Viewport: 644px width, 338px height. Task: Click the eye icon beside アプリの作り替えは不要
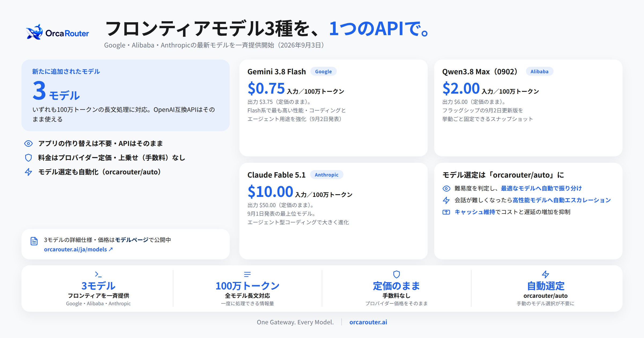coord(28,144)
